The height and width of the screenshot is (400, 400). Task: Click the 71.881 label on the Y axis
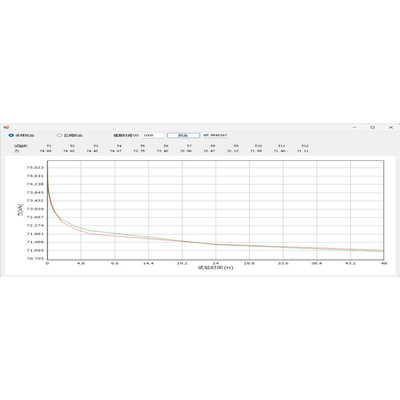click(35, 234)
